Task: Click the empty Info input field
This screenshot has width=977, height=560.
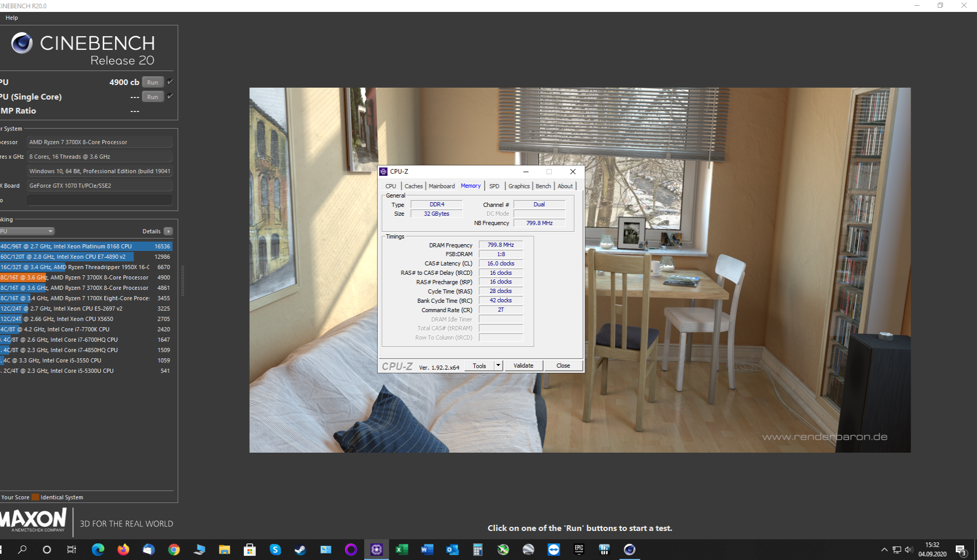Action: (100, 200)
